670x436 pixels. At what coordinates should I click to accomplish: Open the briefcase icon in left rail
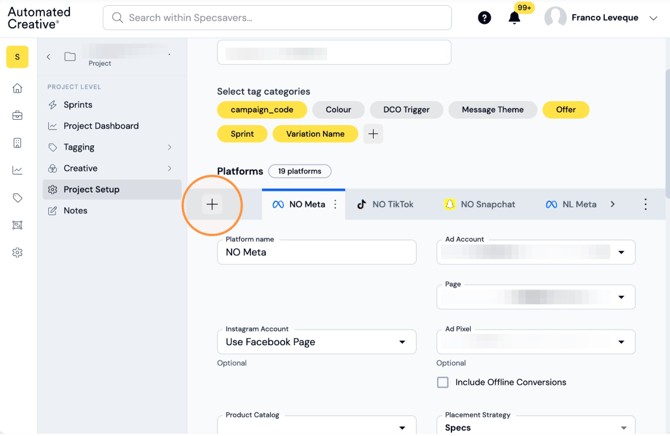(x=17, y=115)
